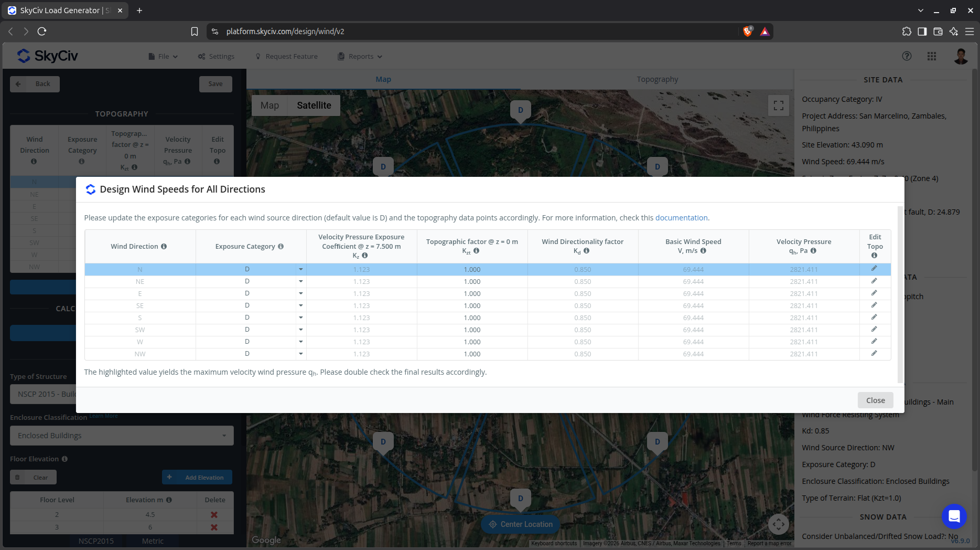
Task: Show info for Exposure Category column header
Action: 281,246
